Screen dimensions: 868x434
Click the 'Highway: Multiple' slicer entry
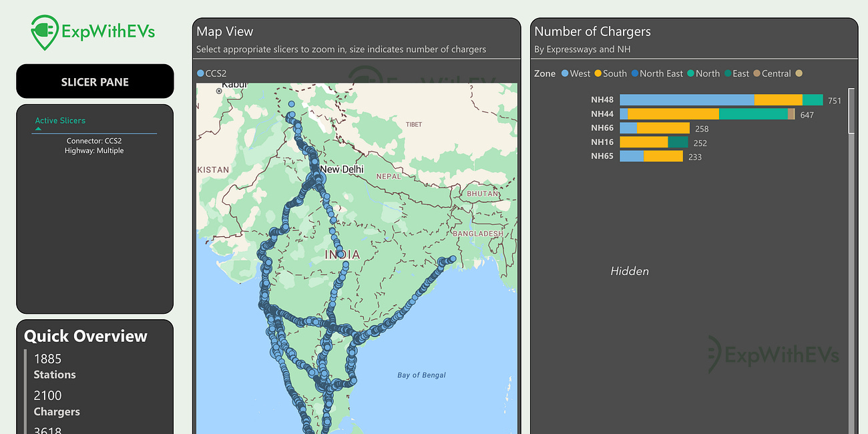point(94,151)
